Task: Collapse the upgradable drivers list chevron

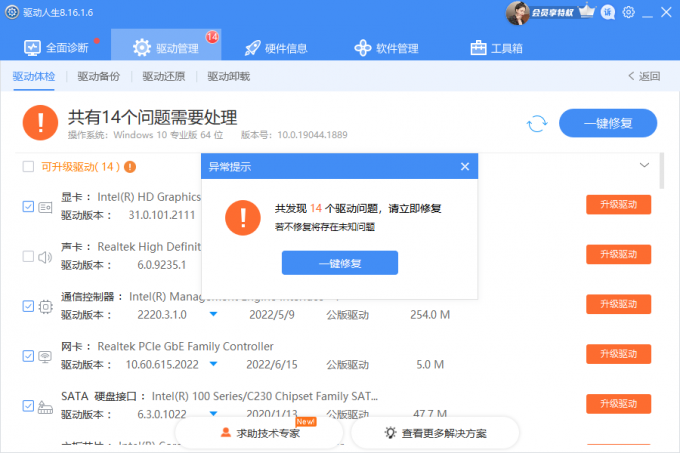Action: (644, 165)
